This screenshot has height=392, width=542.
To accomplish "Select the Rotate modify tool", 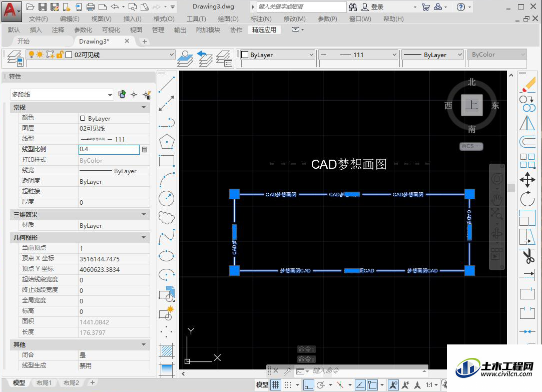I will 527,199.
